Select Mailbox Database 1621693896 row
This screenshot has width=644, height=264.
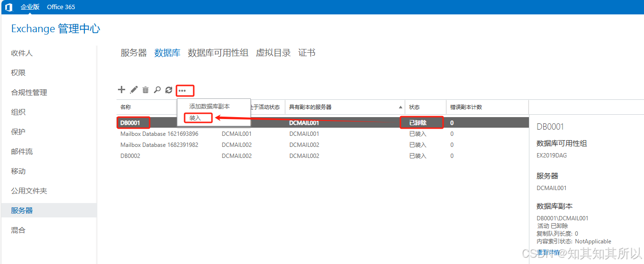click(x=322, y=134)
